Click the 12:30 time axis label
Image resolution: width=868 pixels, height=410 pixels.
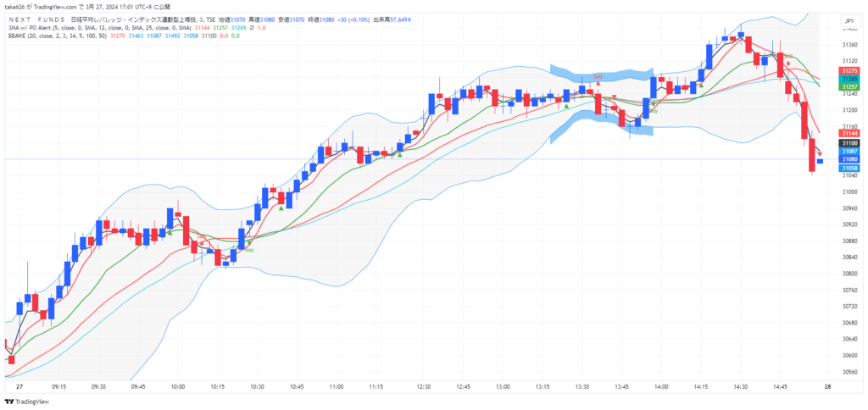tap(425, 386)
